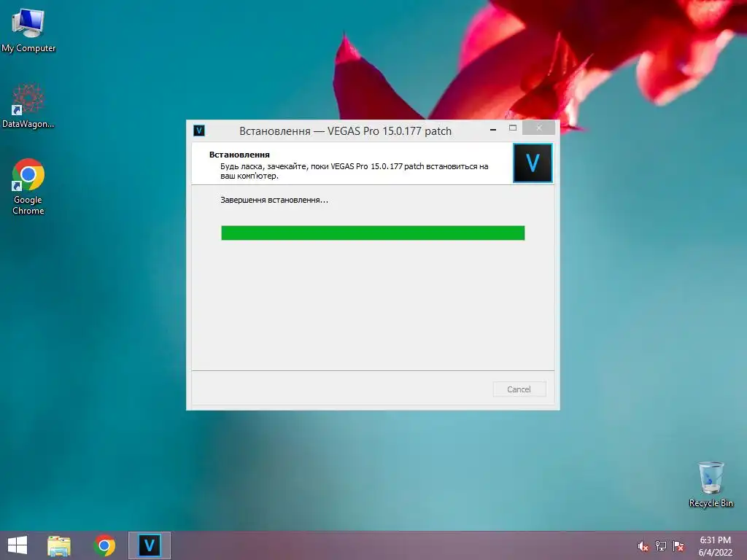
Task: Click the large VEGAS logo in installer header
Action: (533, 163)
